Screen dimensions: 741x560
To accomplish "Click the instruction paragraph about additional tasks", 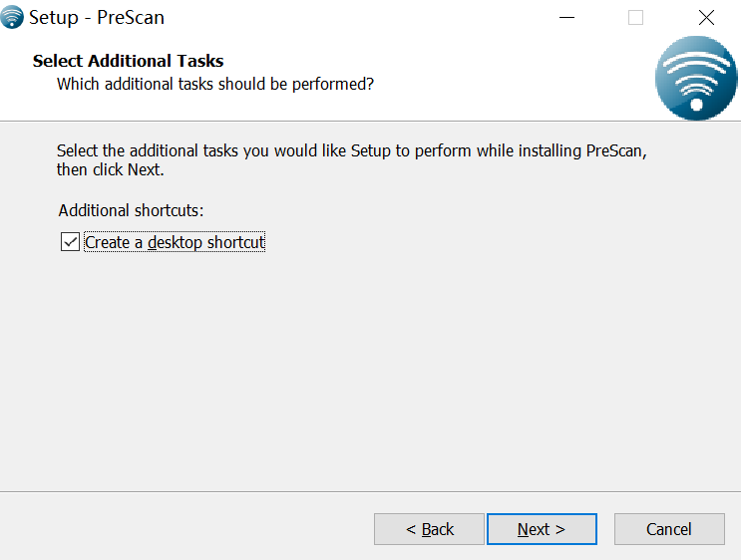I will tap(352, 160).
